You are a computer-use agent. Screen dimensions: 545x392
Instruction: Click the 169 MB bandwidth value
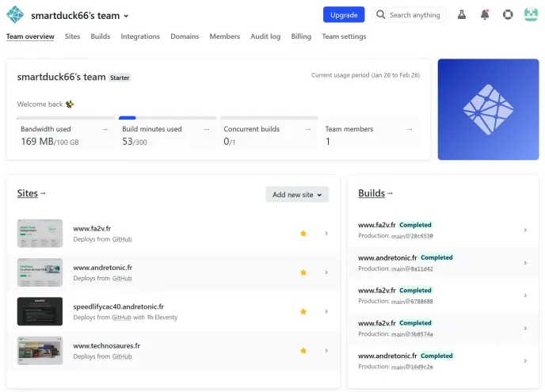pos(37,142)
